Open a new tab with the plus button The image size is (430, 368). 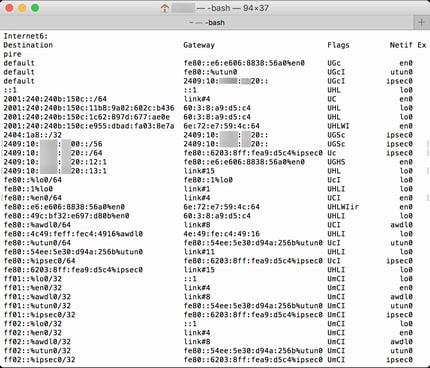coord(421,23)
